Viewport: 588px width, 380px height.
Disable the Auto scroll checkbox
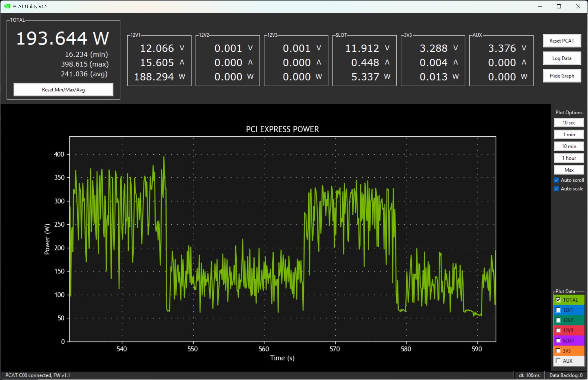[x=556, y=180]
